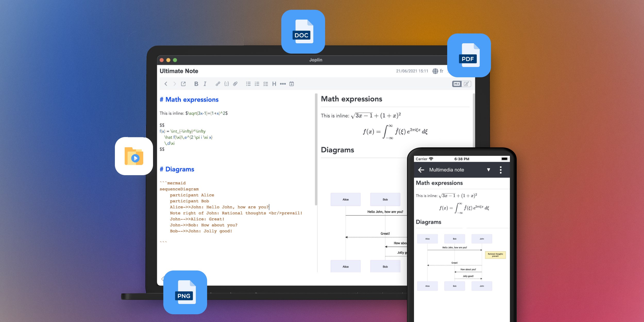Click the 'Ultimate Note' title field
644x322 pixels.
pos(179,71)
